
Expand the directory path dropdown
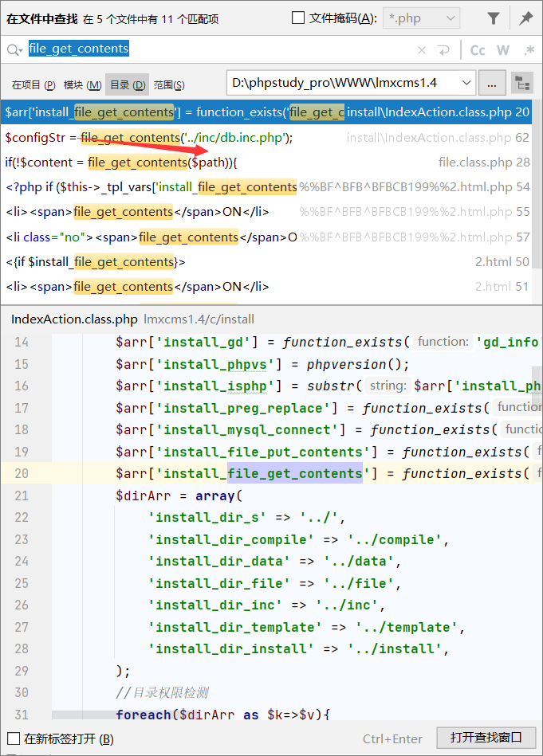click(466, 83)
